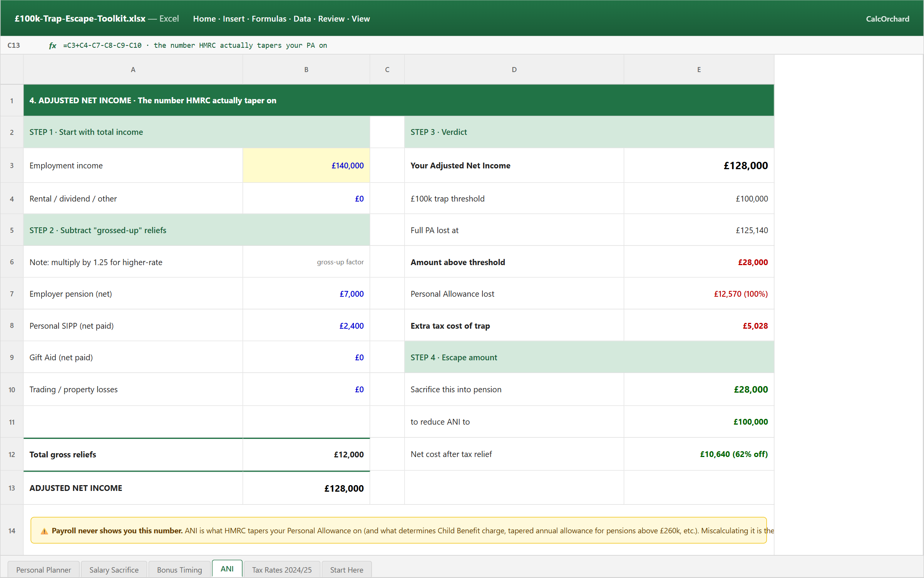This screenshot has height=578, width=924.
Task: Click the Net cost after tax relief label
Action: tap(451, 454)
